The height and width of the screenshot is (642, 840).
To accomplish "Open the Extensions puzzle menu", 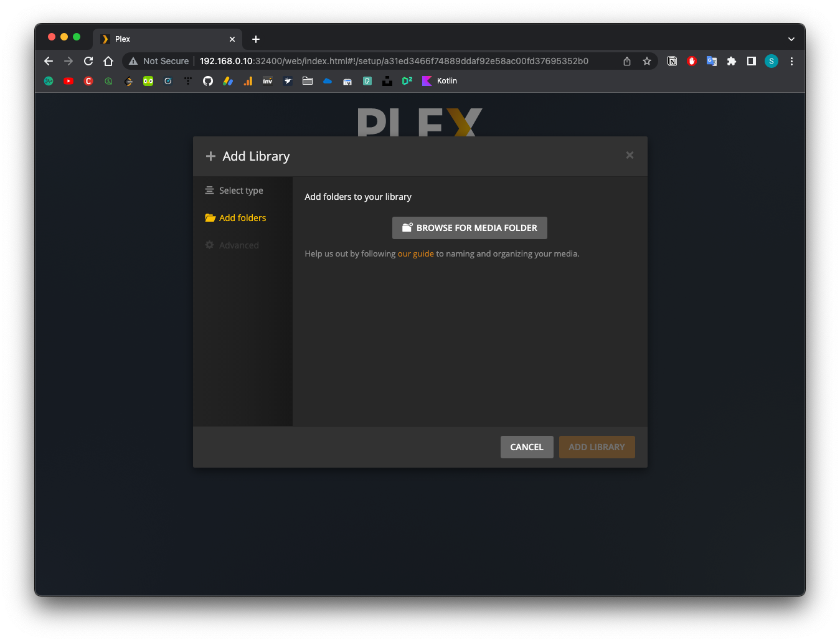I will [732, 61].
